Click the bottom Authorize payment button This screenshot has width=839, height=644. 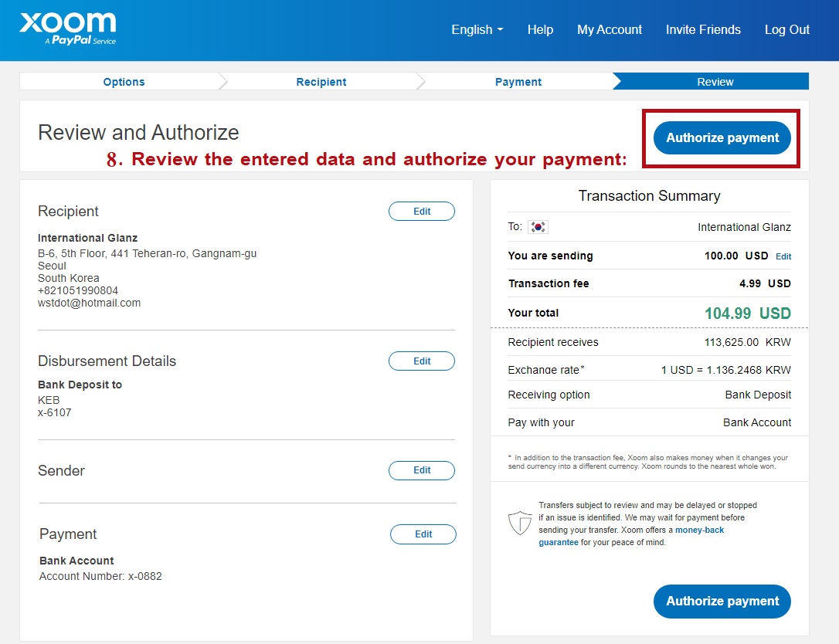pyautogui.click(x=722, y=602)
